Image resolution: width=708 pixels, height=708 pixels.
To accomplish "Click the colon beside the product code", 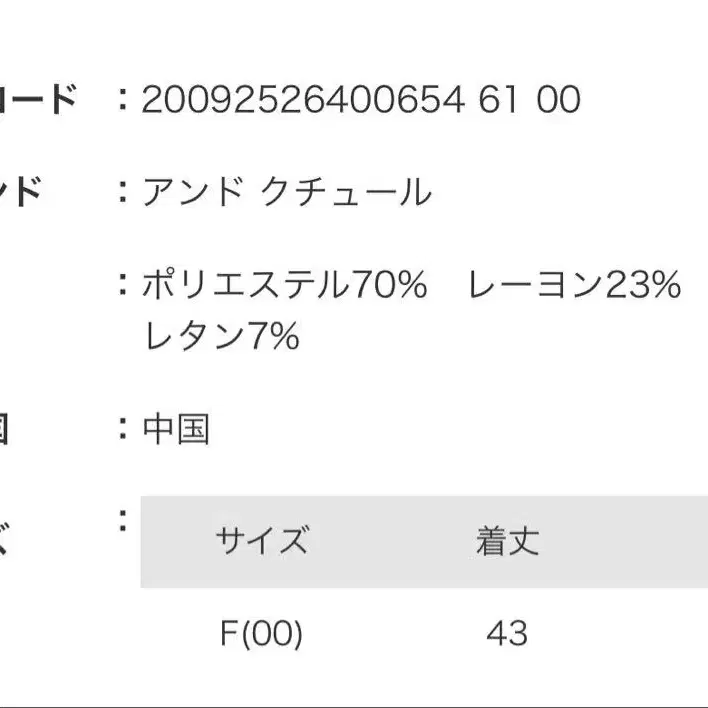I will click(x=122, y=100).
